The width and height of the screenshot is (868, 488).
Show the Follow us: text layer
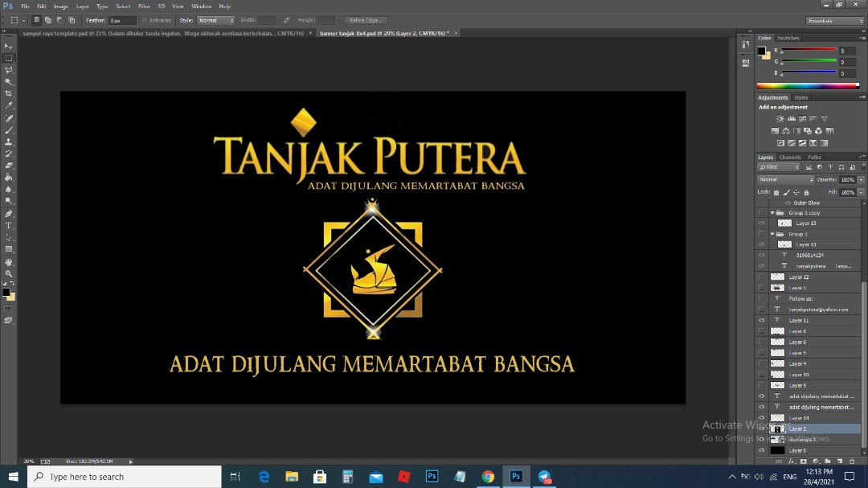762,298
